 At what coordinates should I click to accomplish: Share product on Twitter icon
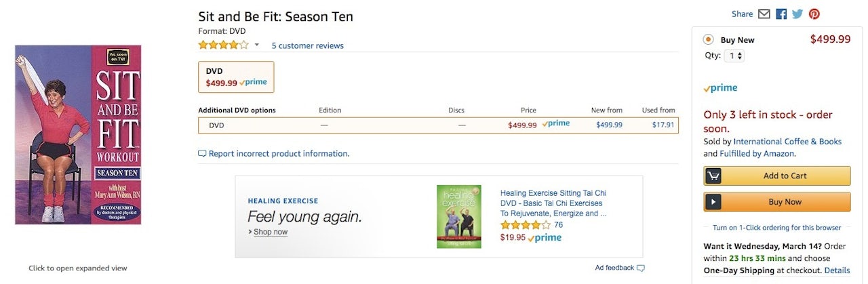tap(797, 14)
